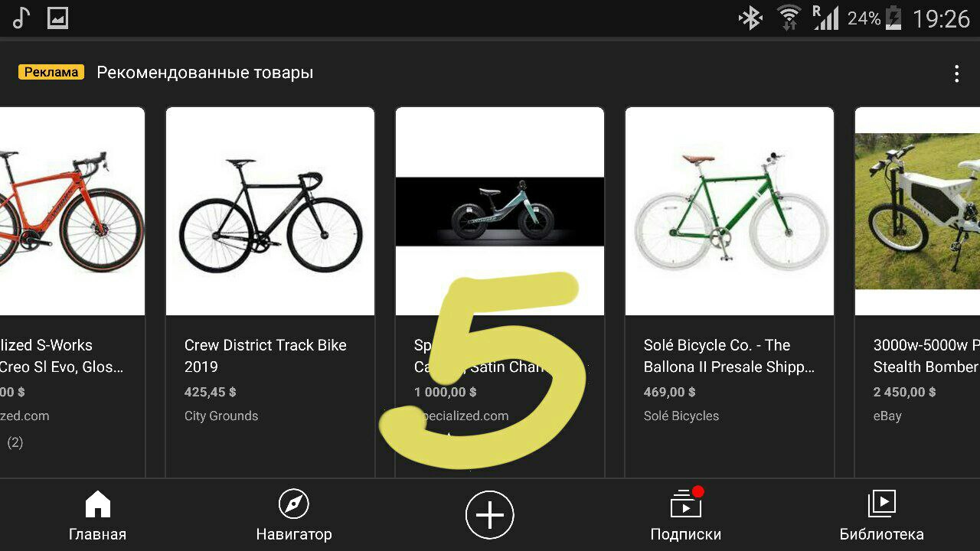
Task: Tap the City Grounds seller name
Action: tap(221, 416)
